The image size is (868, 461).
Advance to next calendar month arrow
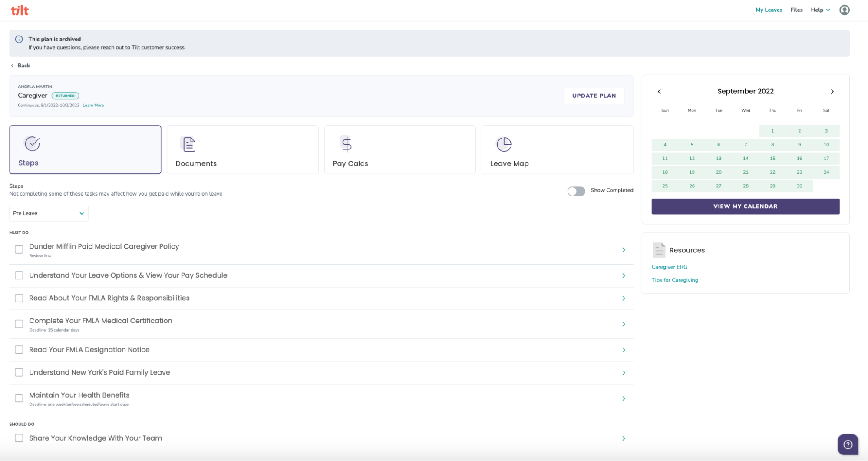pyautogui.click(x=832, y=92)
